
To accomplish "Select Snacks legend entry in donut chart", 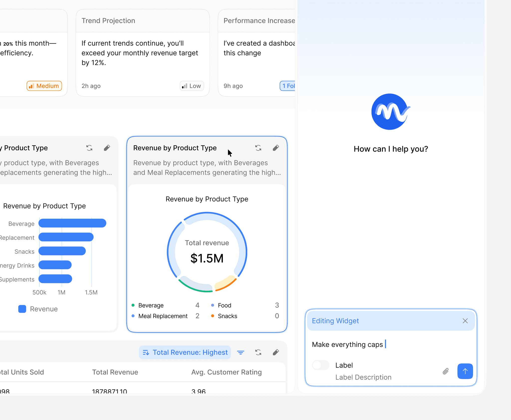I will tap(227, 316).
